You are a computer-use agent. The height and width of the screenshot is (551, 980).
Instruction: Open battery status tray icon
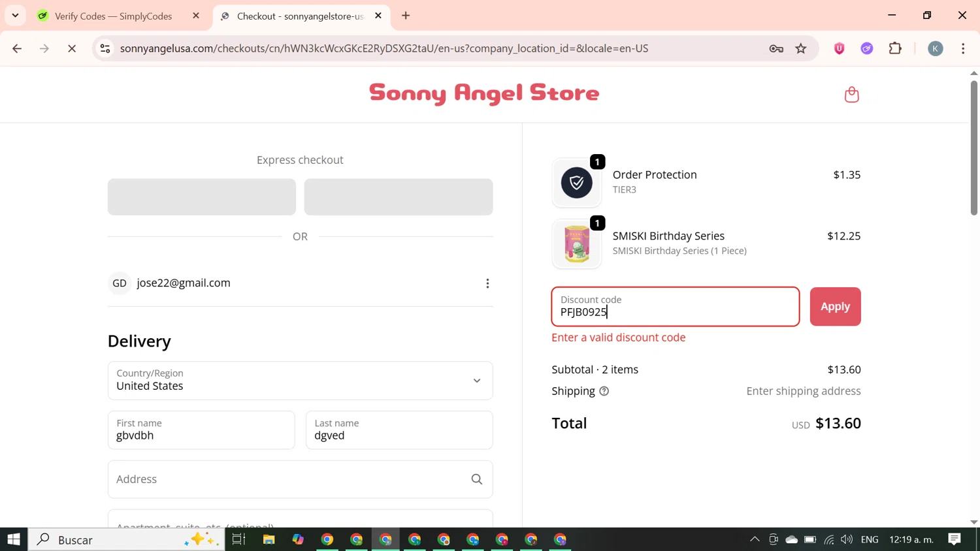(810, 539)
